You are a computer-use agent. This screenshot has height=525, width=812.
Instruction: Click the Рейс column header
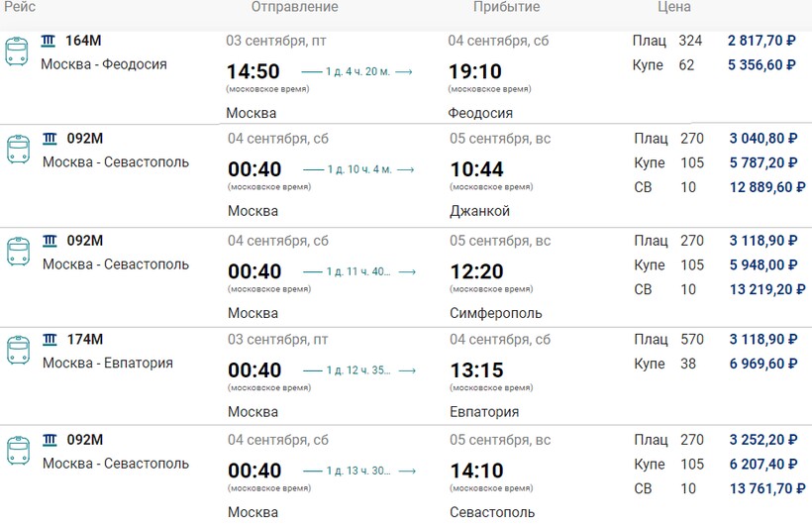pos(20,7)
